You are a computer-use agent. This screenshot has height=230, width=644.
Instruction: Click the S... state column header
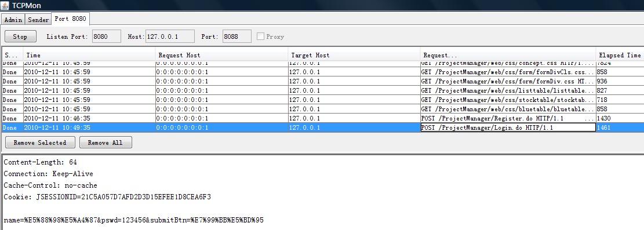coord(13,55)
